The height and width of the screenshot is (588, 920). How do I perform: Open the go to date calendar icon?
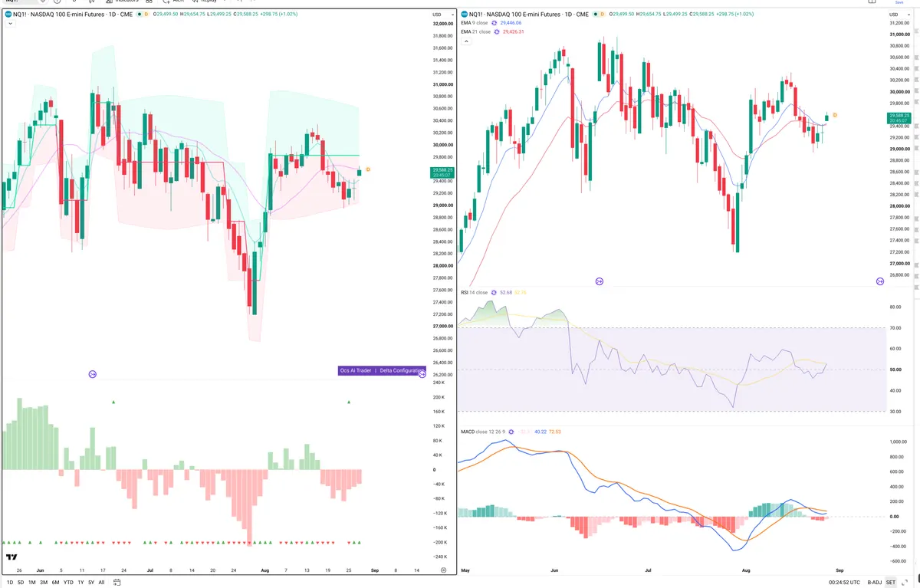click(x=117, y=583)
